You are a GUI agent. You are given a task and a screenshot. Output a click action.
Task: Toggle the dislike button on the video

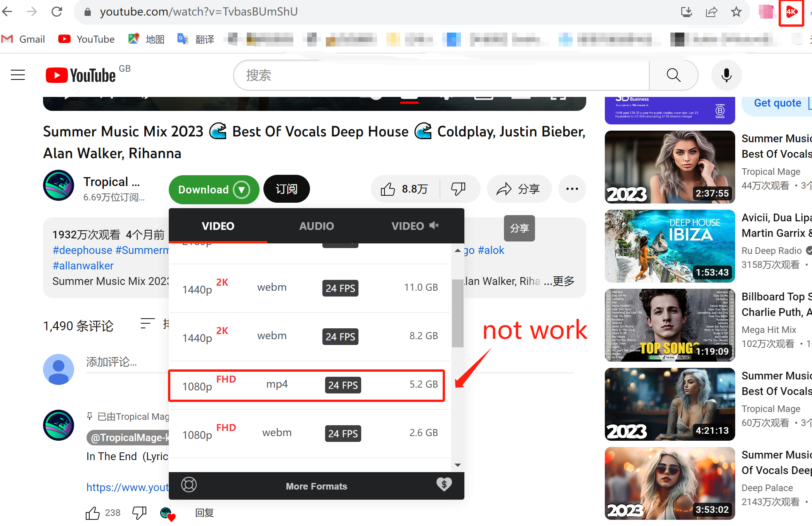459,189
